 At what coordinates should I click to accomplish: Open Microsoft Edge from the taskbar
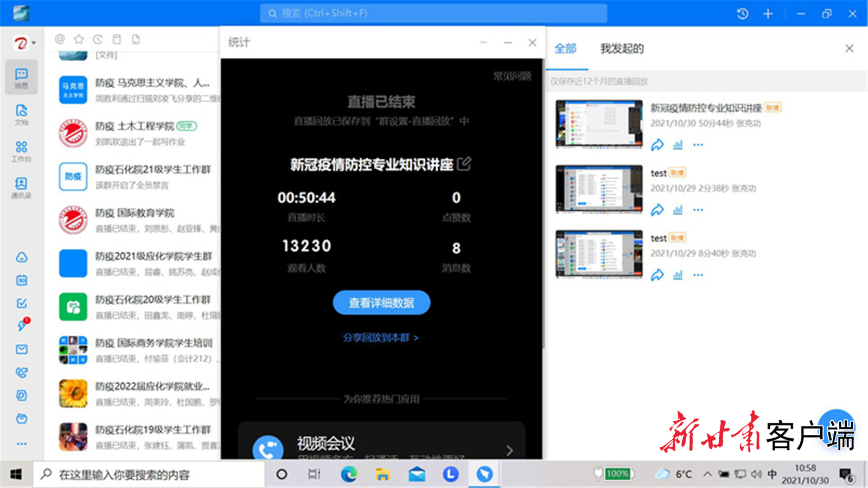click(x=349, y=474)
